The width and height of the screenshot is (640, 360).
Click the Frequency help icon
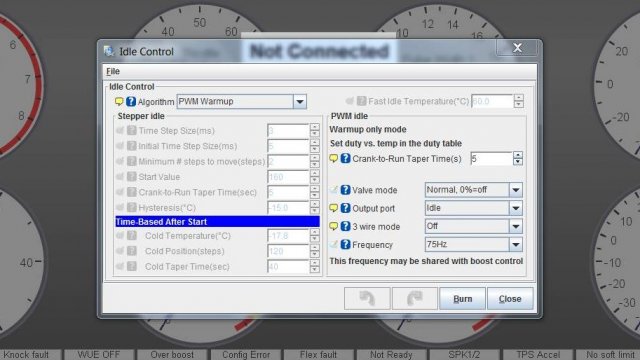(x=345, y=244)
